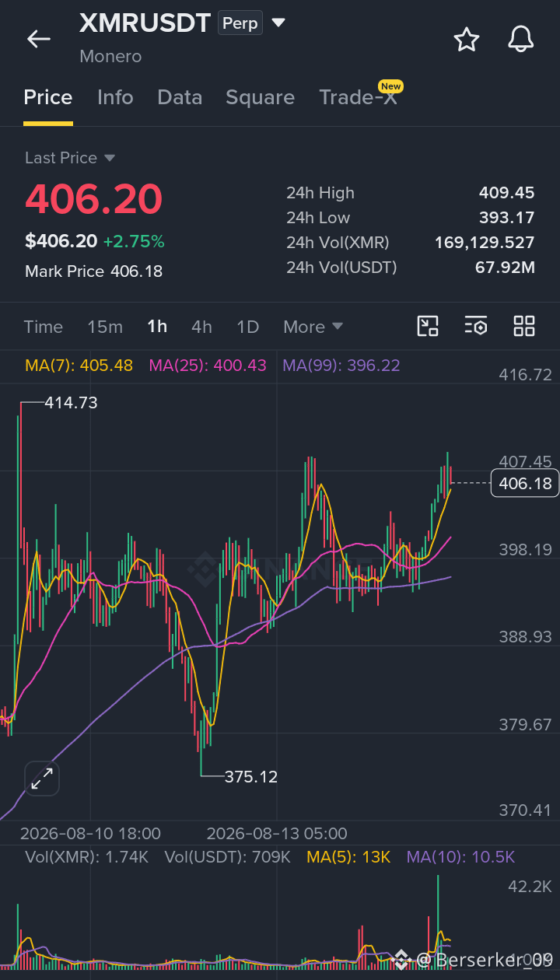Tap the 388.93 price axis label

pyautogui.click(x=525, y=637)
